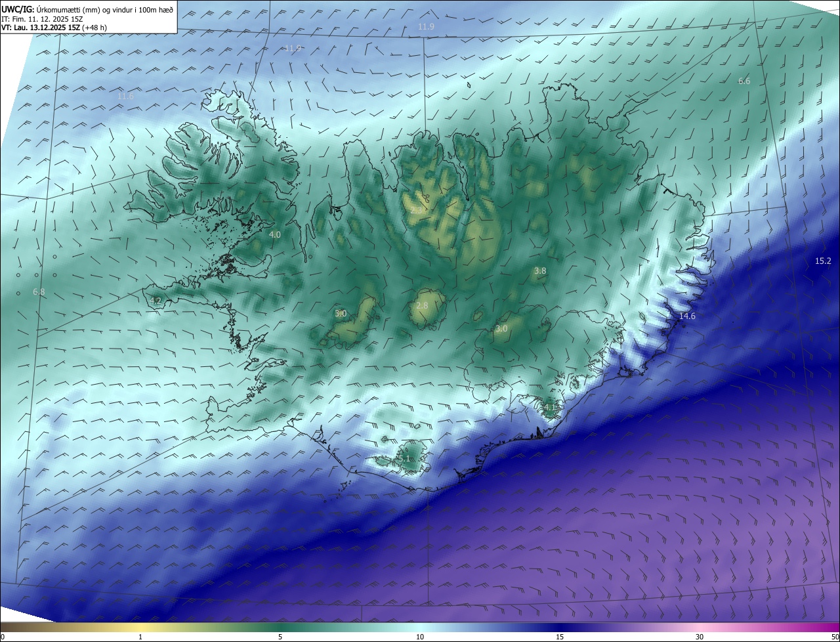Viewport: 840px width, 642px height.
Task: Click the 4.0 value label on the map
Action: 275,234
